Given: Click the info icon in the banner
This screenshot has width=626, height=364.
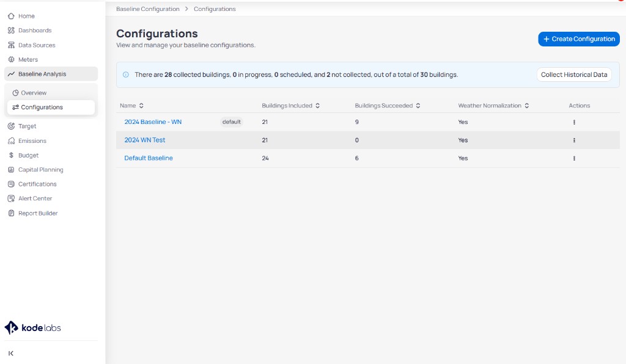Looking at the screenshot, I should (126, 75).
